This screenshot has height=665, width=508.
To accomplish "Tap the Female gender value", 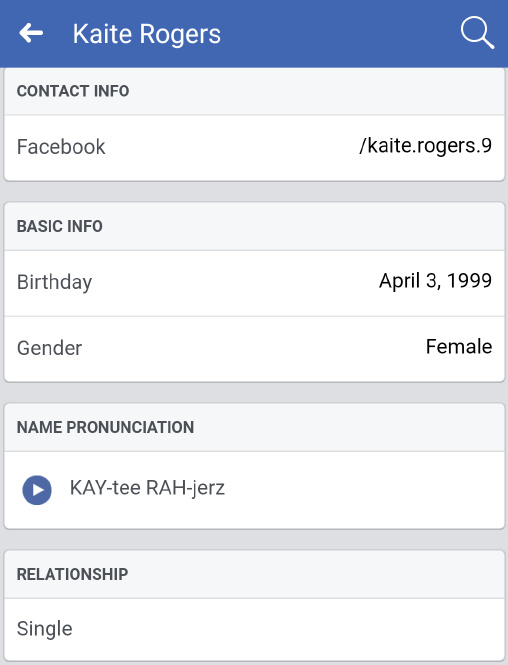I will coord(459,346).
